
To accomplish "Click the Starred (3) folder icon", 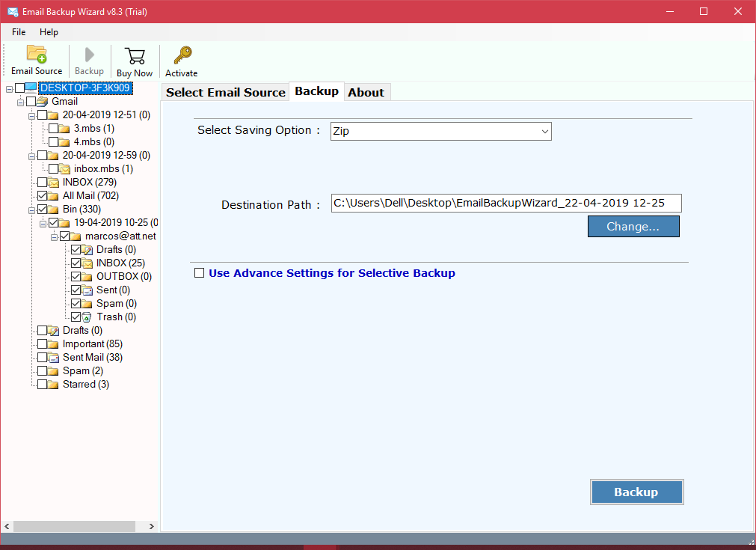I will click(x=54, y=385).
